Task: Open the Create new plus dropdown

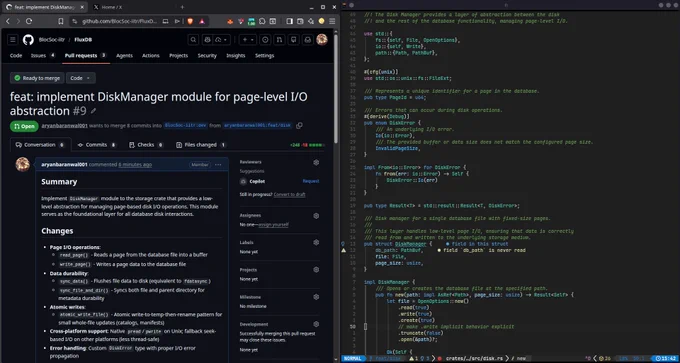Action: point(248,39)
